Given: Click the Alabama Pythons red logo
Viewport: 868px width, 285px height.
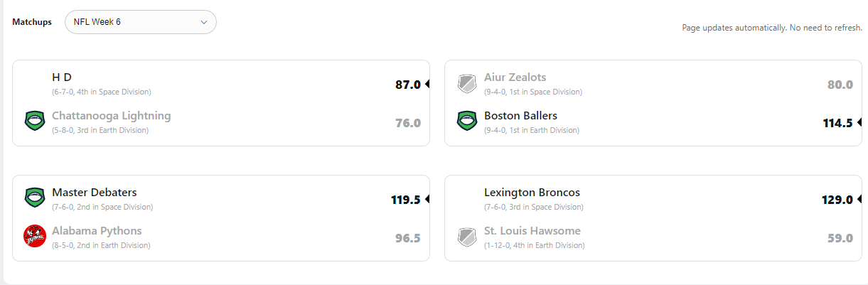Looking at the screenshot, I should tap(35, 236).
